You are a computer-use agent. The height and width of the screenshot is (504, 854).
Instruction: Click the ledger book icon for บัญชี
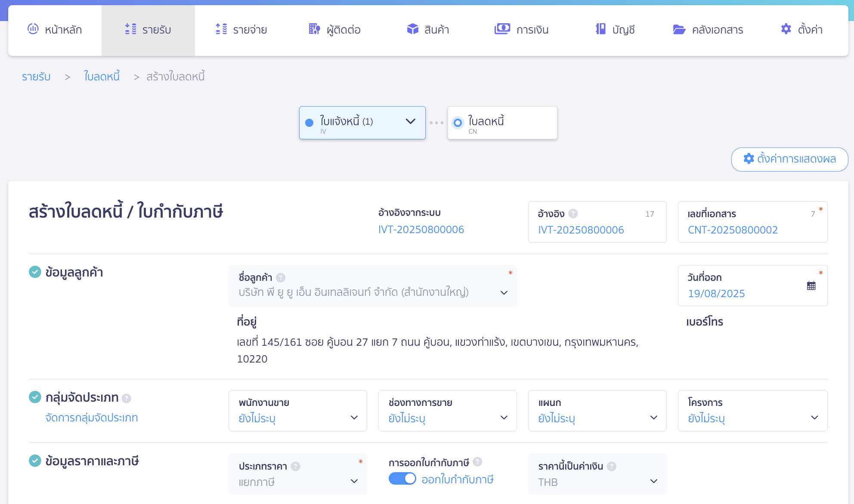[x=600, y=29]
